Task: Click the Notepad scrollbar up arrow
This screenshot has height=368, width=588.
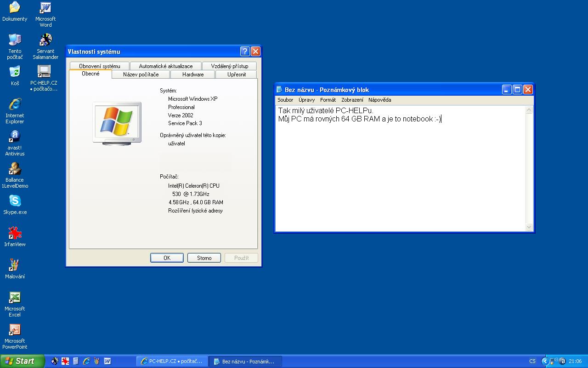Action: click(529, 110)
